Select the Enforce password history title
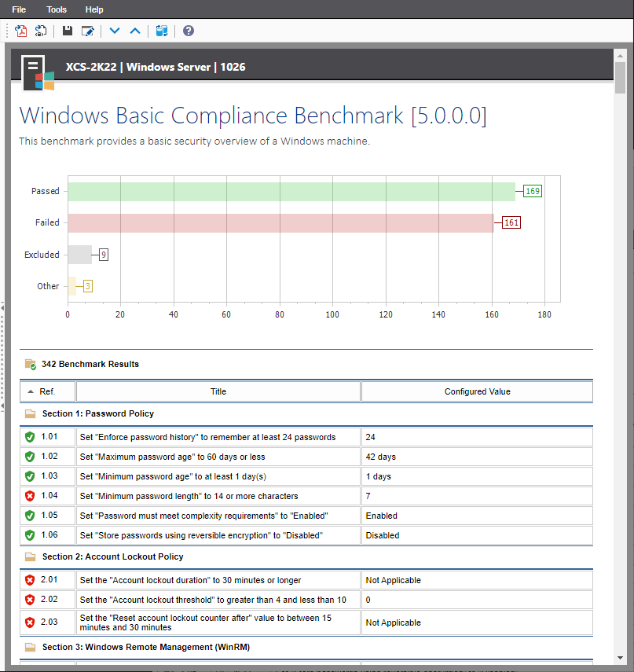Image resolution: width=634 pixels, height=672 pixels. tap(207, 437)
